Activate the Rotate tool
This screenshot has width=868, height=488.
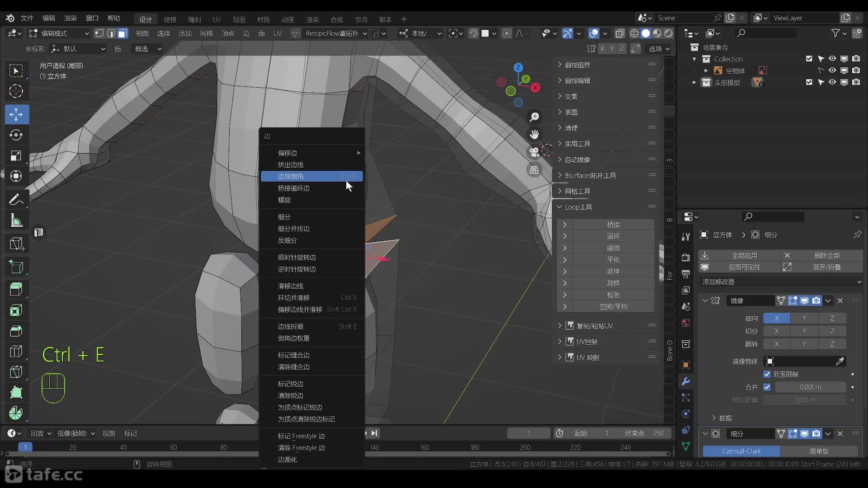tap(16, 135)
